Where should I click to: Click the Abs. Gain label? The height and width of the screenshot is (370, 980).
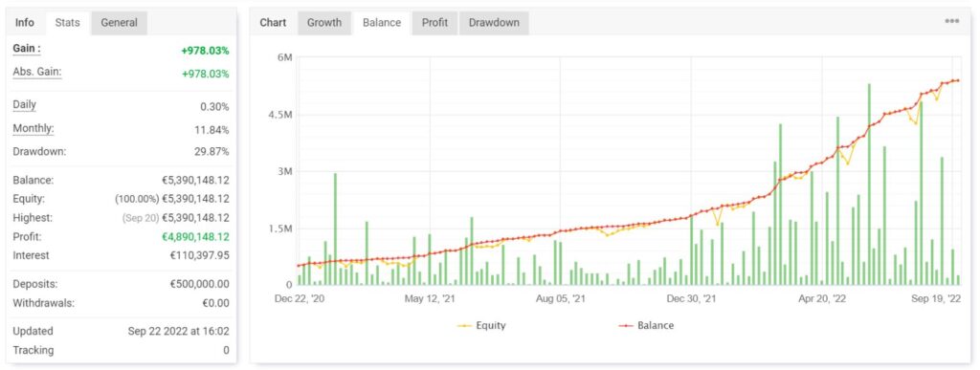point(37,72)
